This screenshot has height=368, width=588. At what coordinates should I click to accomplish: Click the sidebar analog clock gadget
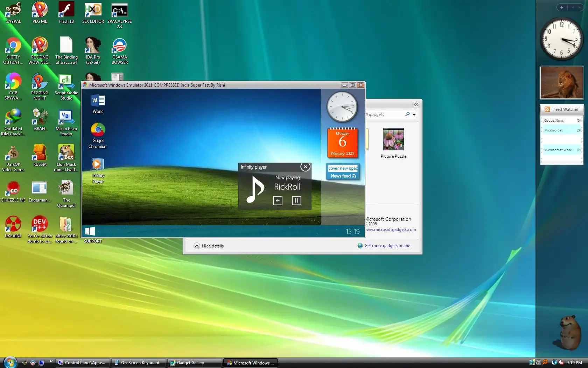(561, 39)
